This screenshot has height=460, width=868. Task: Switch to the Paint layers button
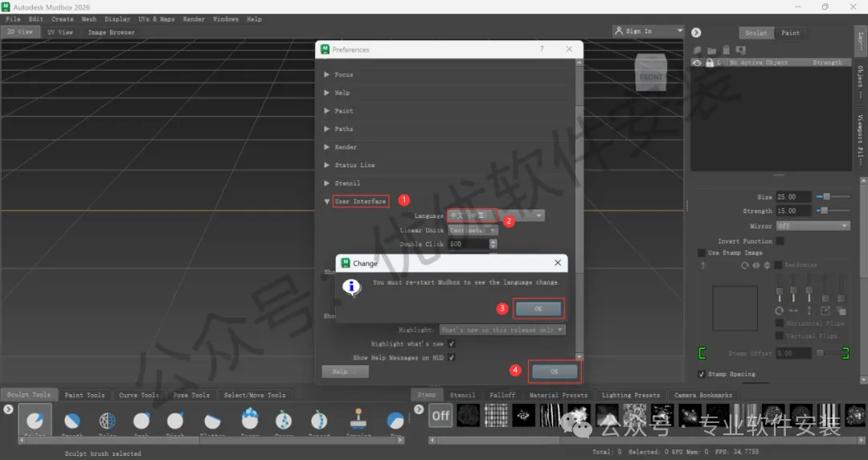coord(790,33)
